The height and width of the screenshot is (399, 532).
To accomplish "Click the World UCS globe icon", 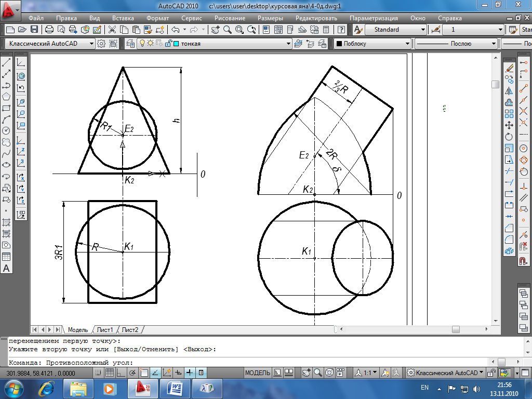I will [21, 76].
